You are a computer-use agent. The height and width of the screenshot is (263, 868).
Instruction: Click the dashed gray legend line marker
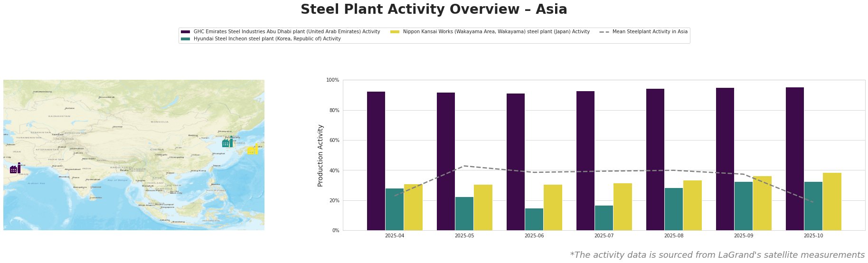(604, 32)
